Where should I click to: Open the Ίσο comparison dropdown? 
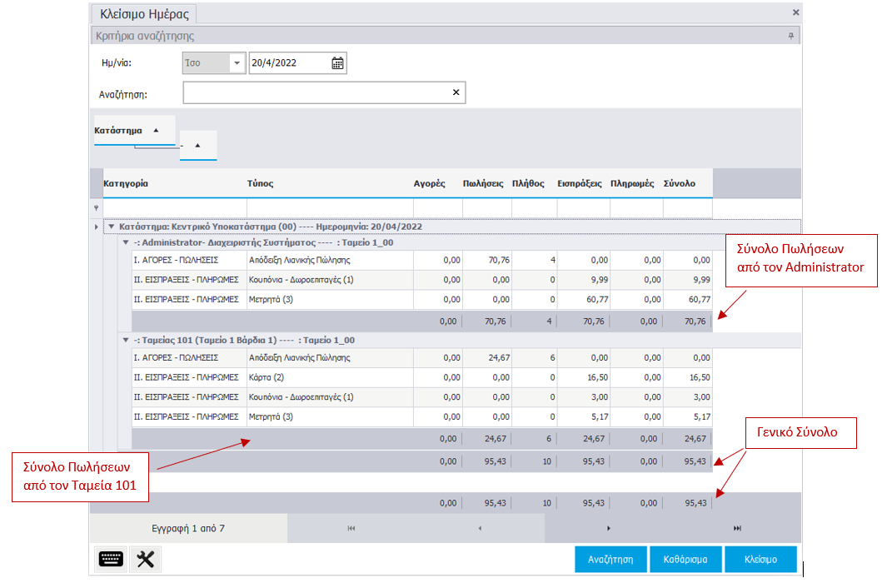coord(237,63)
